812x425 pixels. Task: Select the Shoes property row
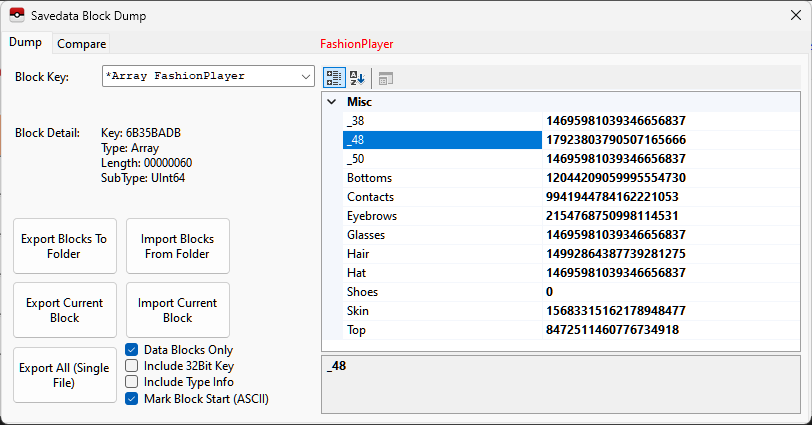coord(571,292)
